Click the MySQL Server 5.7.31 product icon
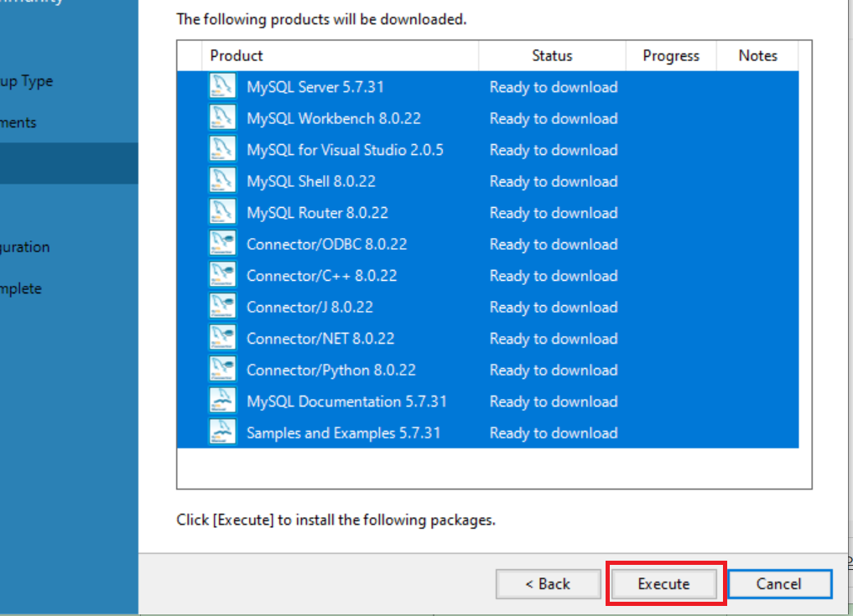The height and width of the screenshot is (616, 853). [x=222, y=86]
